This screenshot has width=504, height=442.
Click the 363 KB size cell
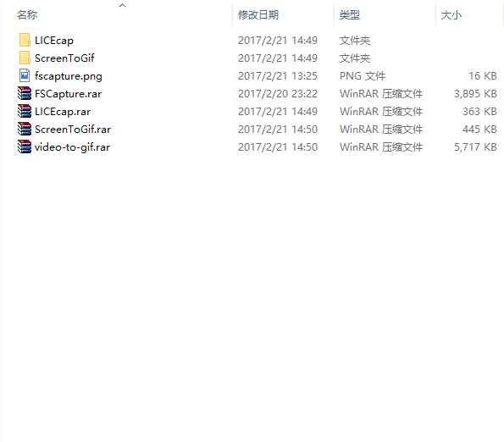point(479,111)
